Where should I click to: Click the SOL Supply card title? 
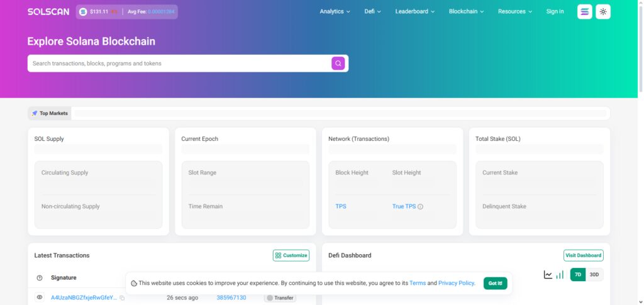pyautogui.click(x=49, y=139)
